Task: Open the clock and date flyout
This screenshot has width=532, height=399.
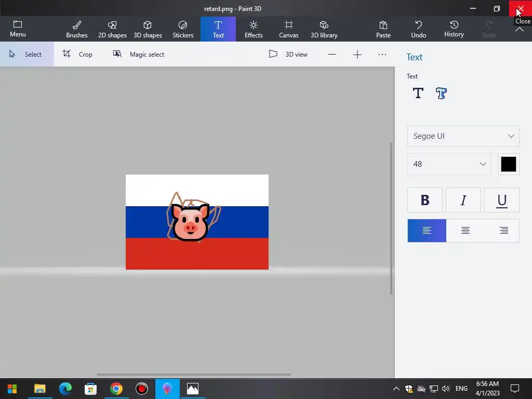Action: tap(487, 389)
